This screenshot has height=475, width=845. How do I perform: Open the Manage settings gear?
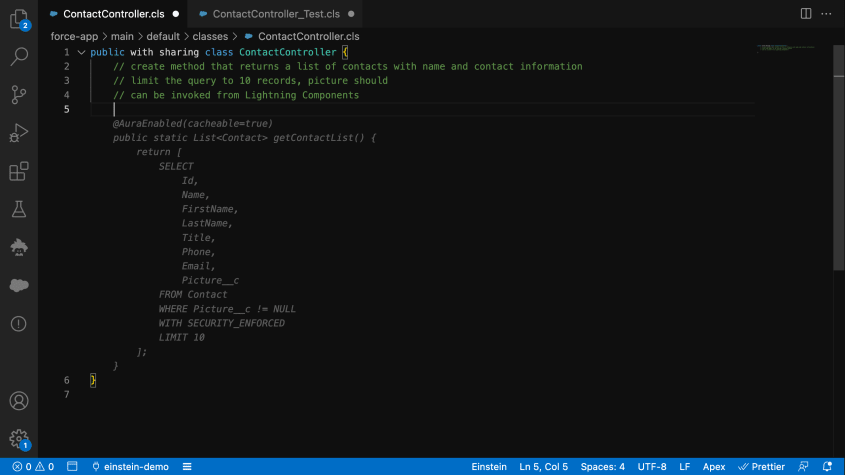19,439
